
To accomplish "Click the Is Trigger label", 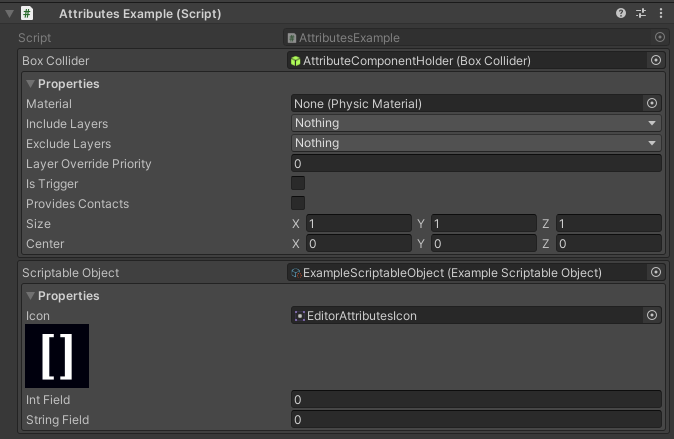I will click(52, 184).
